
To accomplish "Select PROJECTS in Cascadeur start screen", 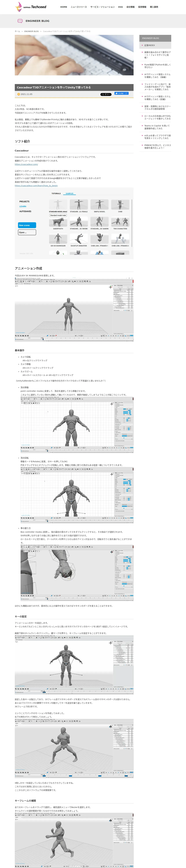I will [24, 202].
